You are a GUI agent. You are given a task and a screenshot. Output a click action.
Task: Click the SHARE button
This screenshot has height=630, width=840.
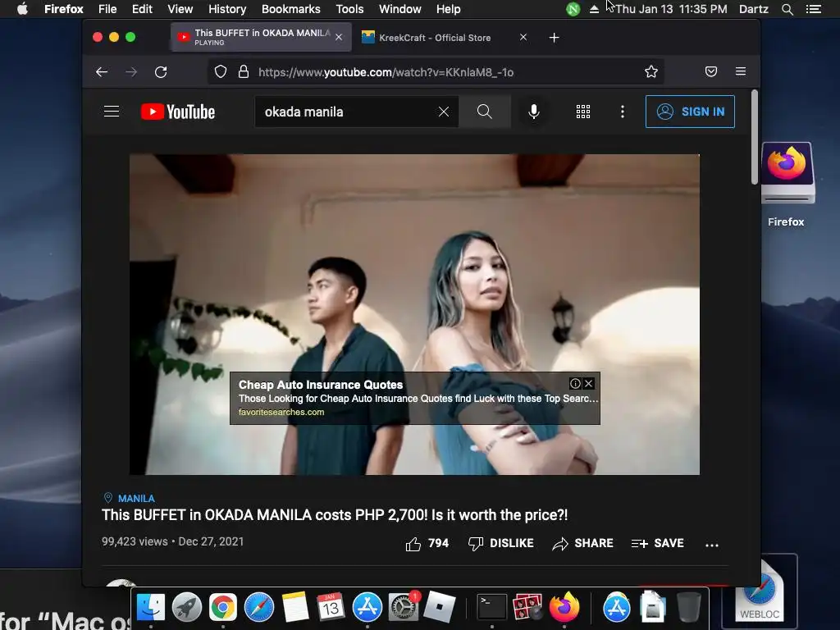click(x=583, y=543)
